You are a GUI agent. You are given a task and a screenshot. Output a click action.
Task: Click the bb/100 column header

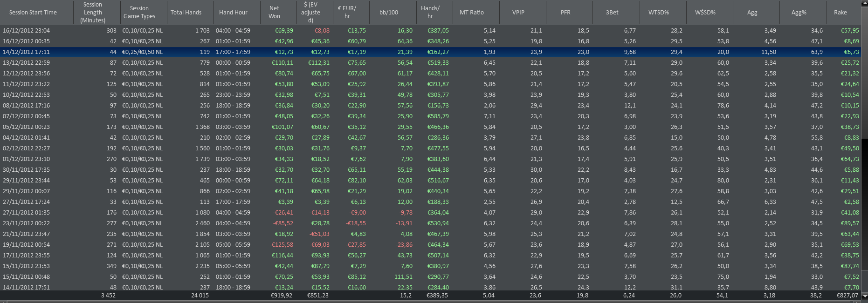coord(389,13)
